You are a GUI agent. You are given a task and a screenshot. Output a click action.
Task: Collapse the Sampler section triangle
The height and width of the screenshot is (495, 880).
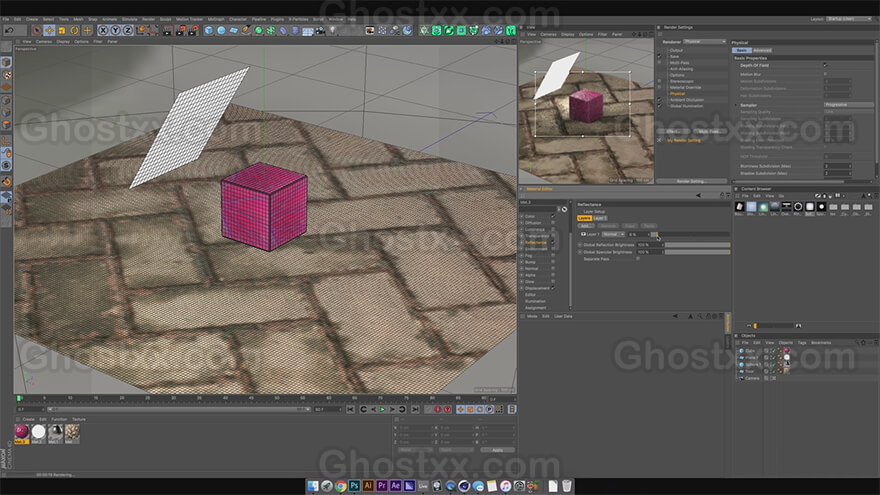coord(736,105)
